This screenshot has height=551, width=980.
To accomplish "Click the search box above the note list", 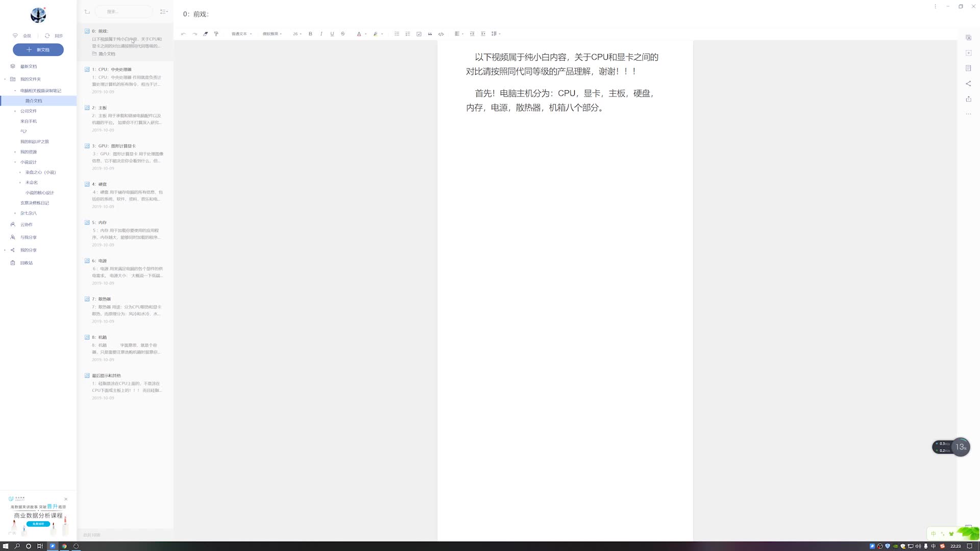I will 124,11.
